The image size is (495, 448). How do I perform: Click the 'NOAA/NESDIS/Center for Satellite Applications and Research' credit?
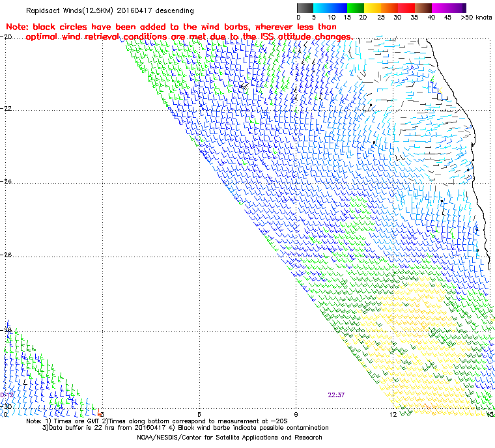tap(229, 438)
